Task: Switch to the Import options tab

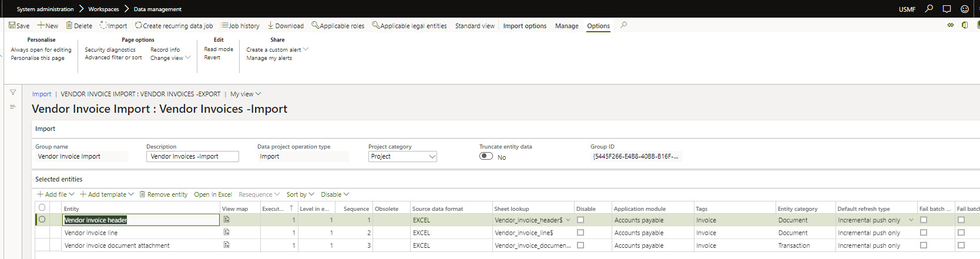Action: 525,26
